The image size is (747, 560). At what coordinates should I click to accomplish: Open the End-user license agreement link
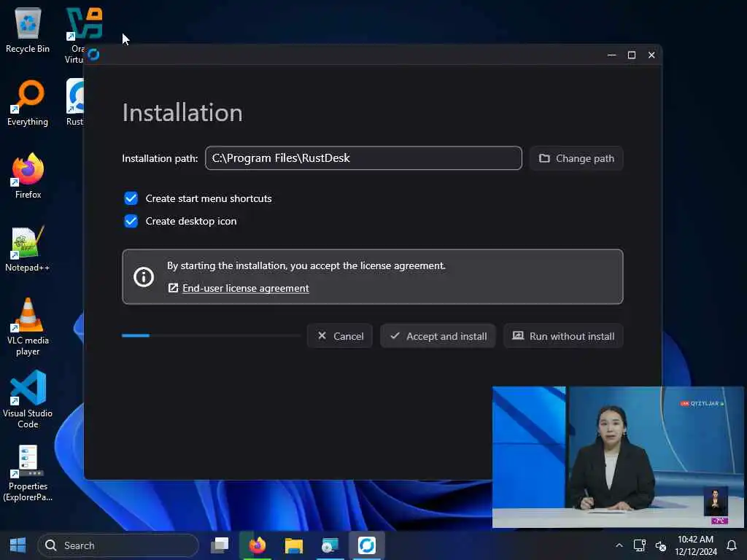245,288
